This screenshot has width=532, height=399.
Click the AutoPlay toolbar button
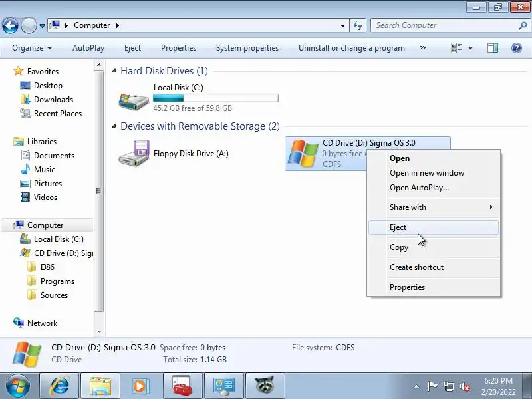[x=88, y=48]
